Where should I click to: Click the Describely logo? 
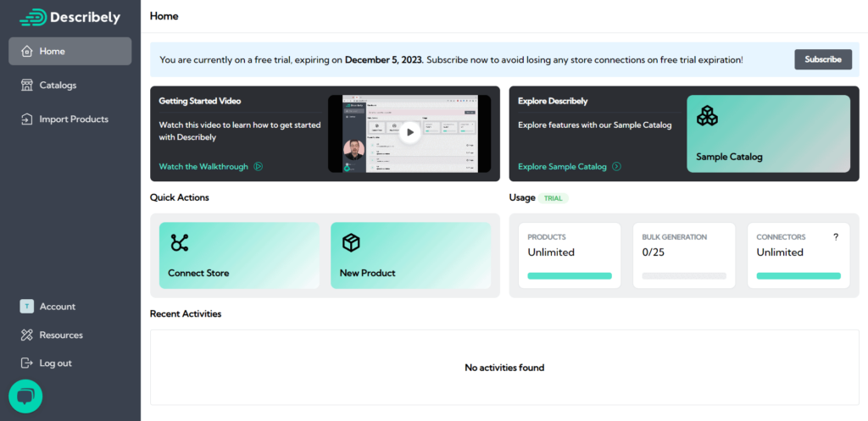tap(70, 18)
